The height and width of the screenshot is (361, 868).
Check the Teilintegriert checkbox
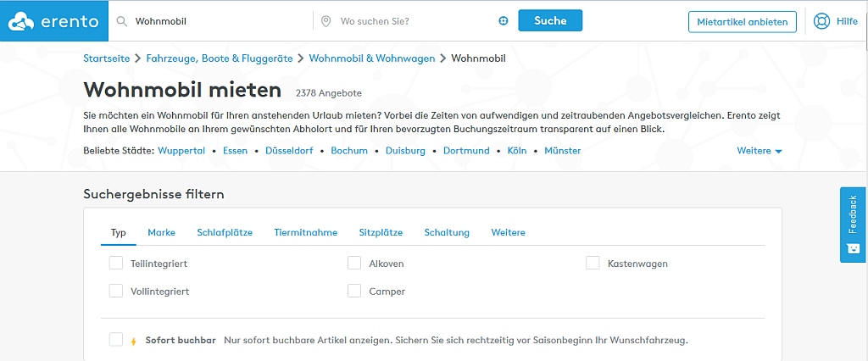pos(116,264)
